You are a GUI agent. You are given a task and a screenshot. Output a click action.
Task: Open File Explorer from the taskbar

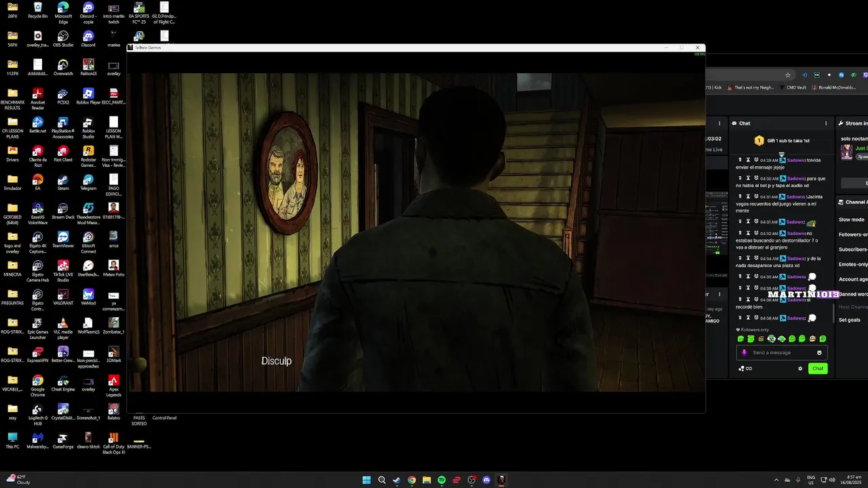pos(427,480)
